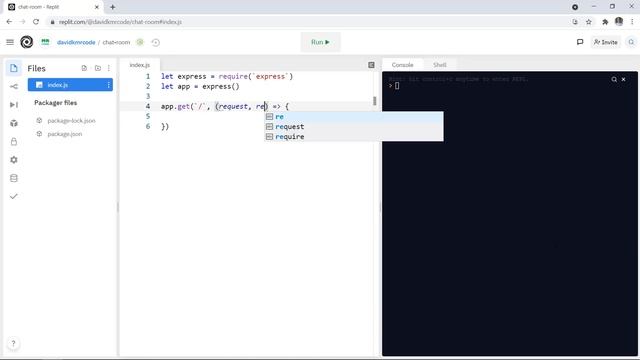Click the chat-room repl name
640x360 pixels.
116,42
